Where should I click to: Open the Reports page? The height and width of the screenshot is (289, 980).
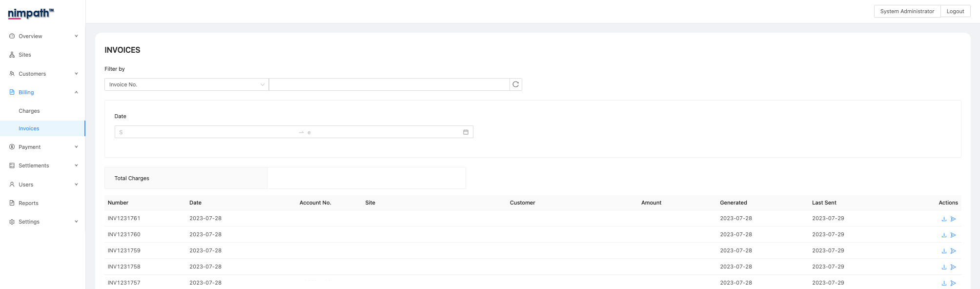click(28, 203)
